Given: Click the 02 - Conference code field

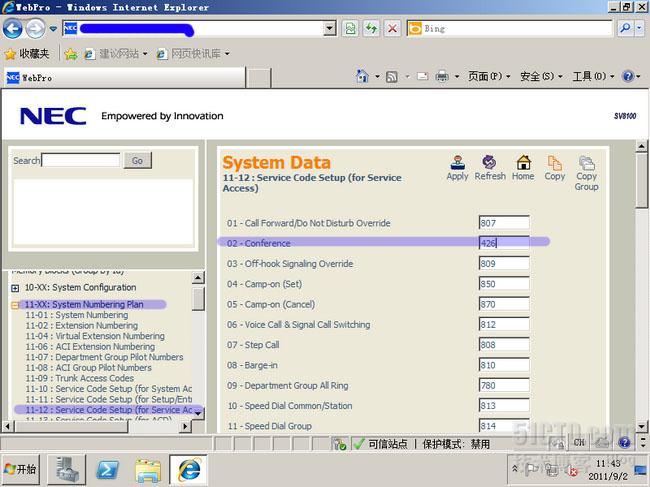Looking at the screenshot, I should point(504,243).
